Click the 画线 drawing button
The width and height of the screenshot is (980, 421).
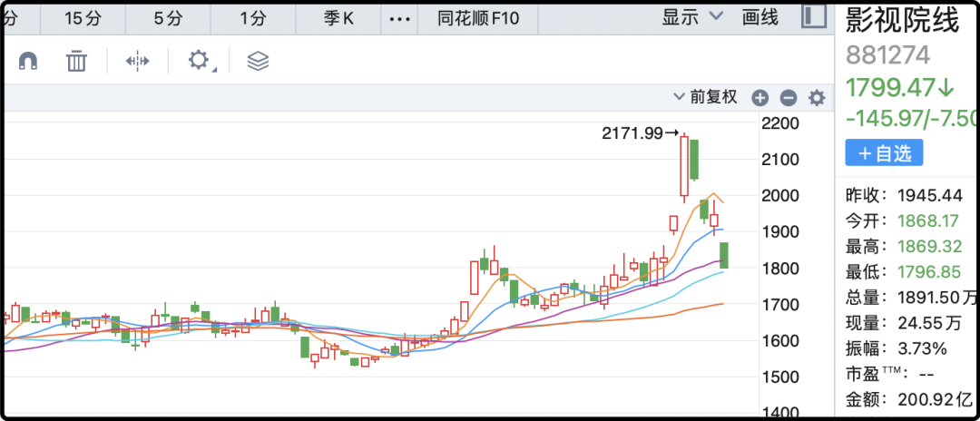pos(760,17)
